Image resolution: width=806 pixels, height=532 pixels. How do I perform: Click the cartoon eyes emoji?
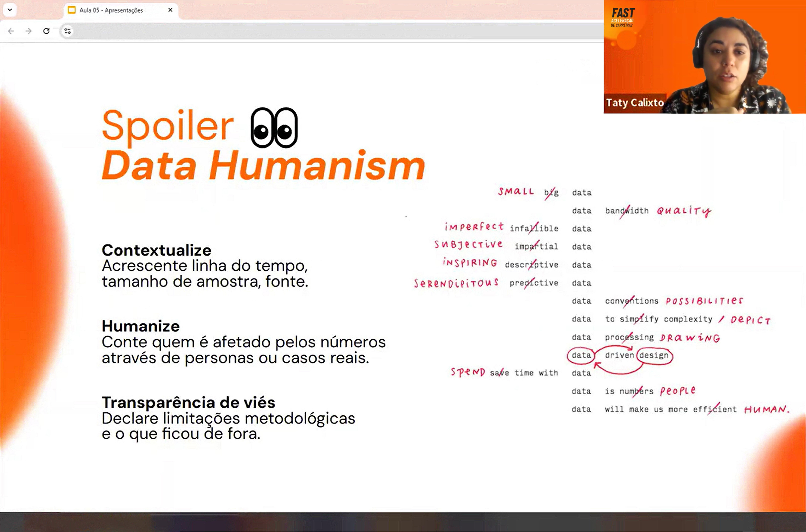click(274, 128)
